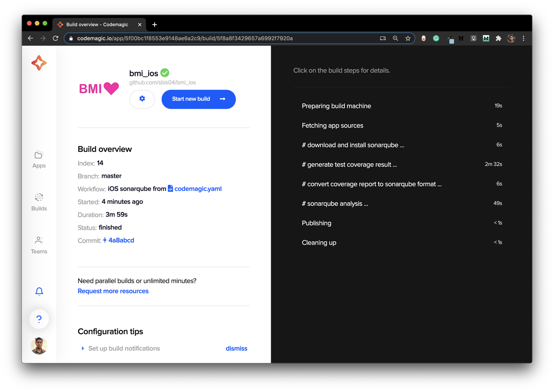Open user profile avatar in sidebar
554x392 pixels.
(x=39, y=346)
